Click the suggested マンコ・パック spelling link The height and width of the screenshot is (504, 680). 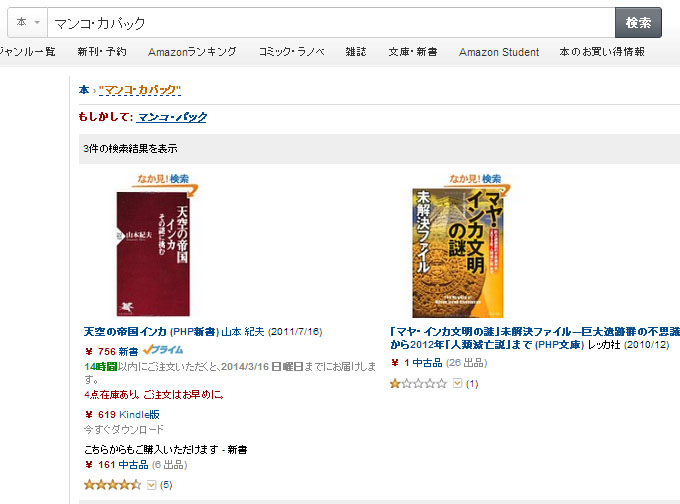[172, 117]
